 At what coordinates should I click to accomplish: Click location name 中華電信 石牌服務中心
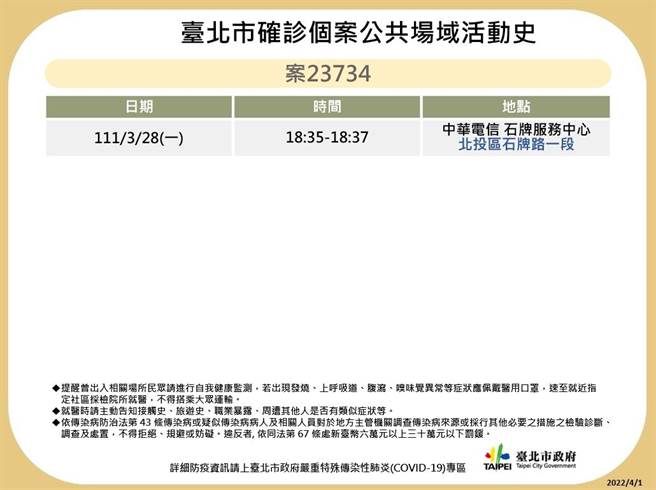pos(516,129)
